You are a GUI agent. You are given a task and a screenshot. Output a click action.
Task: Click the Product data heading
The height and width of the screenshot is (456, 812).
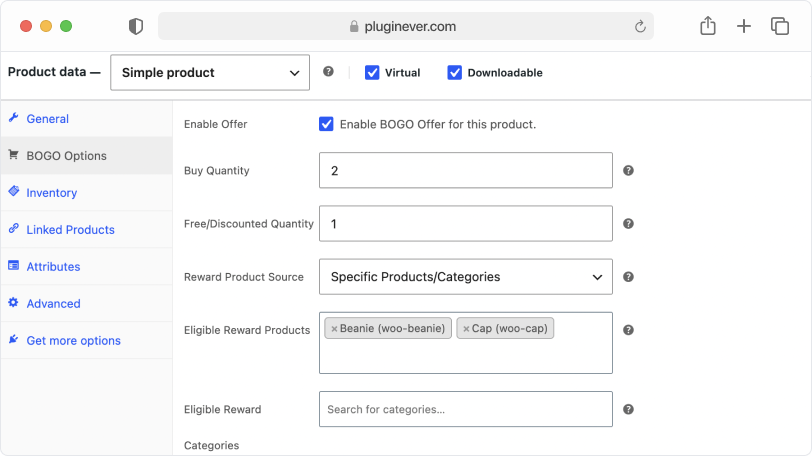[x=54, y=71]
